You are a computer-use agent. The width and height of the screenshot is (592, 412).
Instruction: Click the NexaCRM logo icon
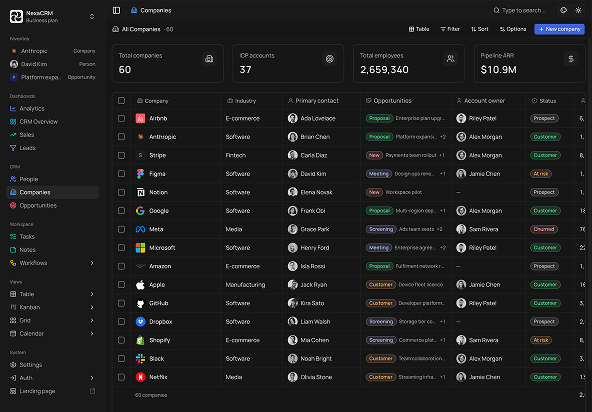(x=16, y=17)
